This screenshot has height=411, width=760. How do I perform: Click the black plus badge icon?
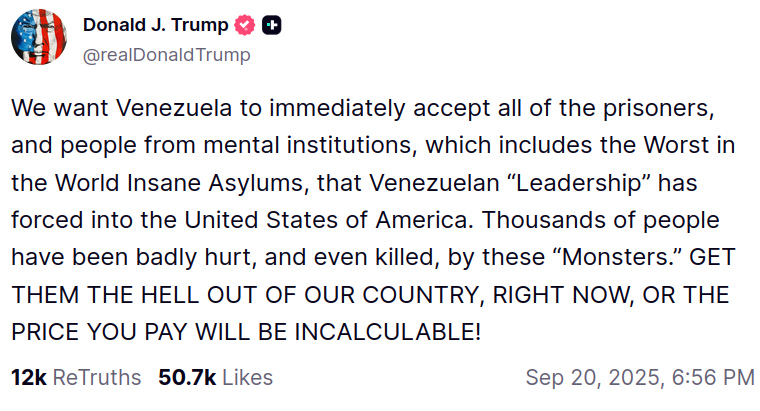click(272, 25)
